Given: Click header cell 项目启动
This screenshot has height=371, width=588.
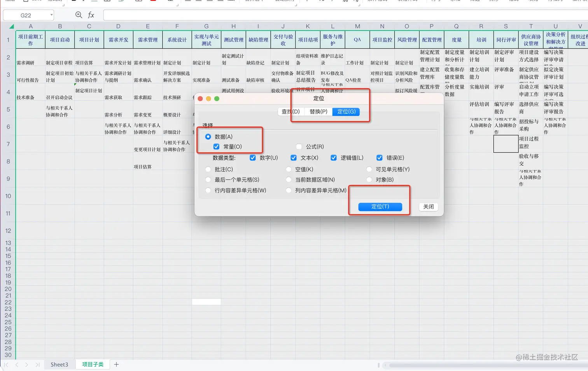Looking at the screenshot, I should point(59,40).
